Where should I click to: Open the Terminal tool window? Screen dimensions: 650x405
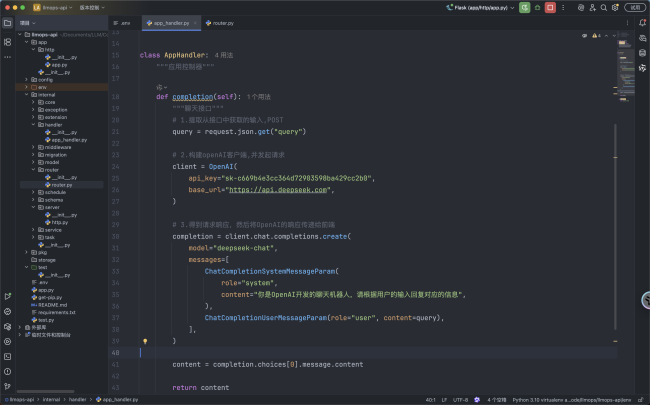(x=7, y=355)
